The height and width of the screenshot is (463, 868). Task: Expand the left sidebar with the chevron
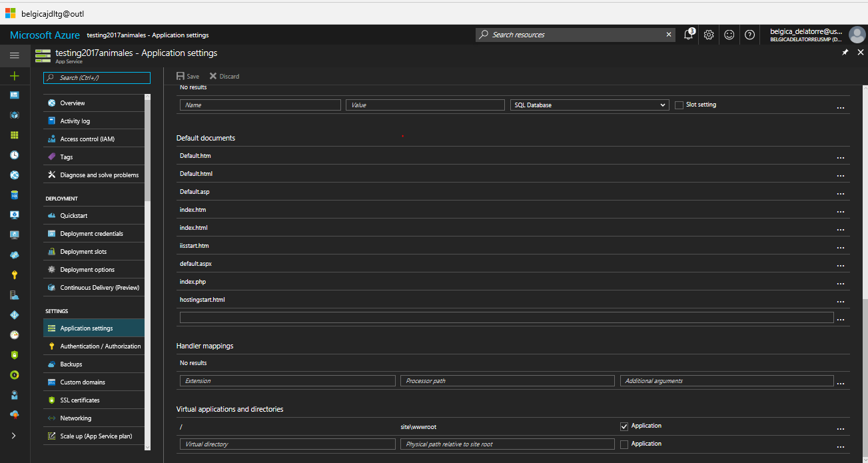(14, 435)
